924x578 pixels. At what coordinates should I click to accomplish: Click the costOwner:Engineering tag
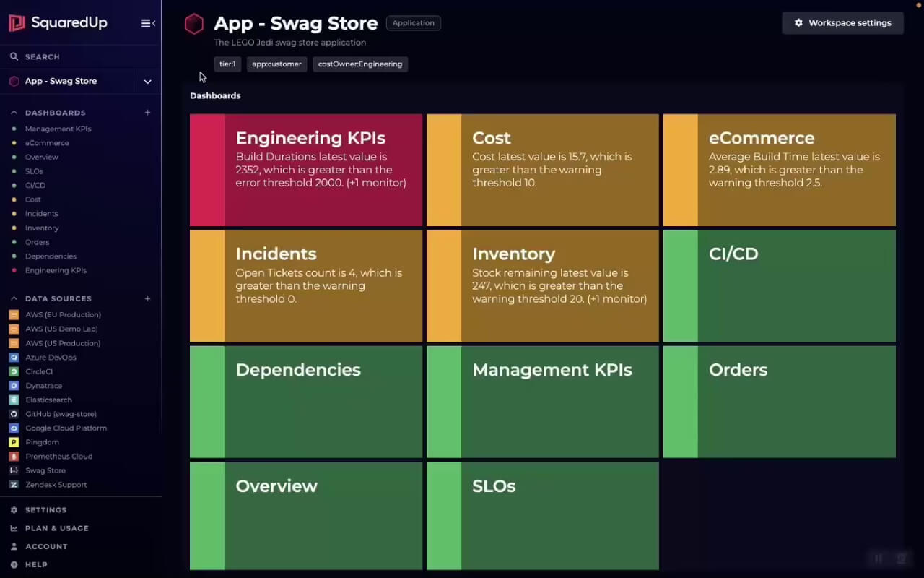click(360, 64)
